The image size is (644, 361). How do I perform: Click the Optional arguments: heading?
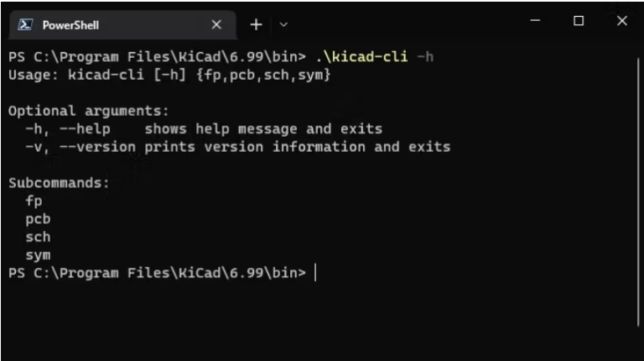coord(88,111)
